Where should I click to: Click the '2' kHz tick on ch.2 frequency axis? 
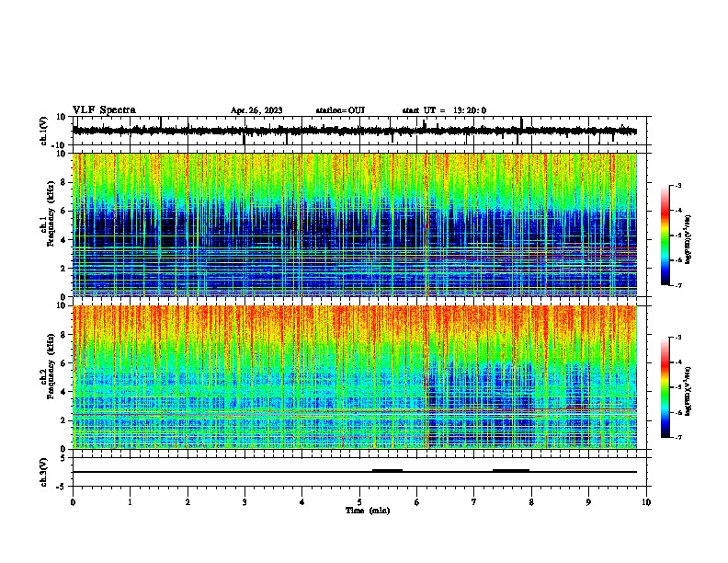click(64, 420)
